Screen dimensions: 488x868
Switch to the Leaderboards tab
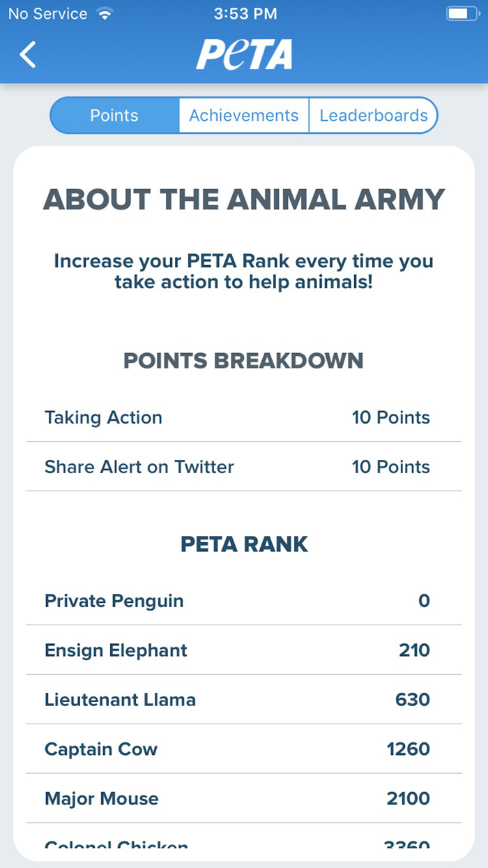[x=373, y=115]
